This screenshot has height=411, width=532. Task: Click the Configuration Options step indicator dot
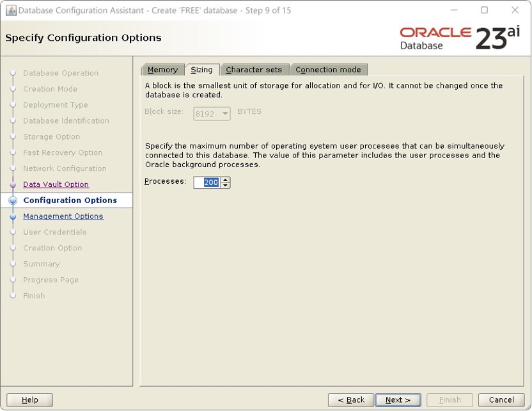(x=13, y=200)
